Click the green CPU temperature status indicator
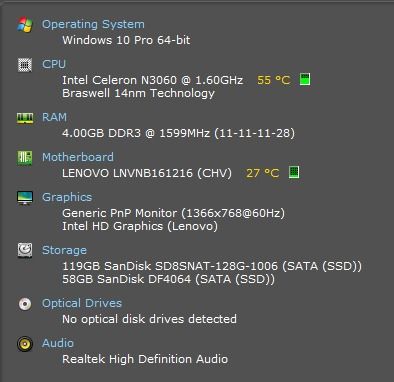 (305, 79)
